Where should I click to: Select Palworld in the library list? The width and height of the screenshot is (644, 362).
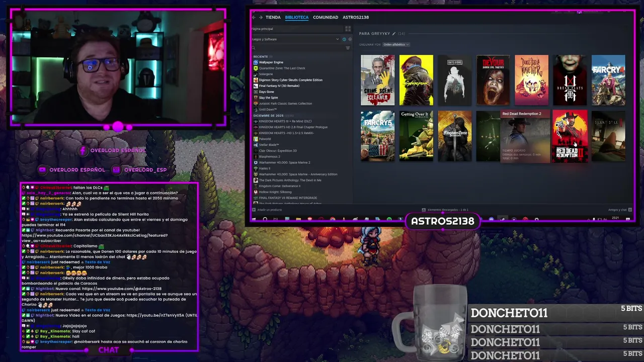pyautogui.click(x=265, y=139)
